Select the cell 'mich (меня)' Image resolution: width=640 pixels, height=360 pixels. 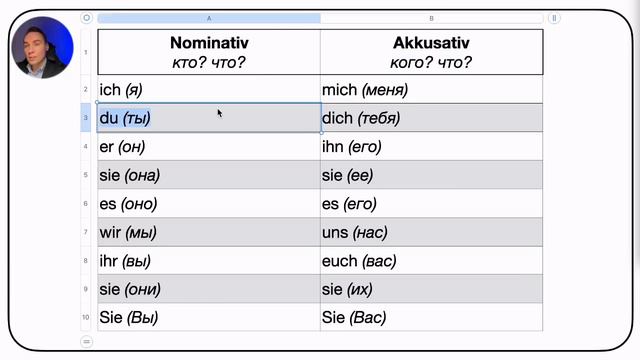coord(431,89)
